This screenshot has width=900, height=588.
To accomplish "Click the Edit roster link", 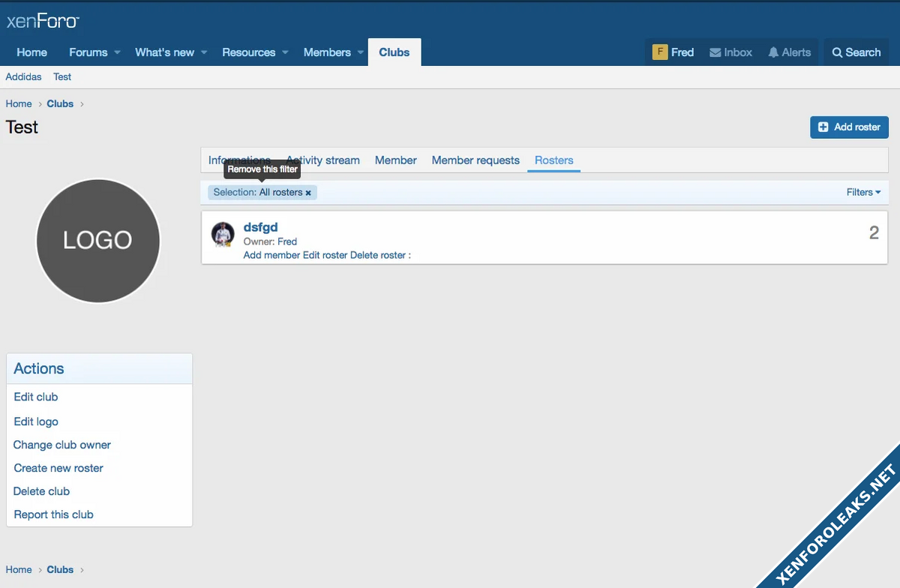I will point(325,255).
